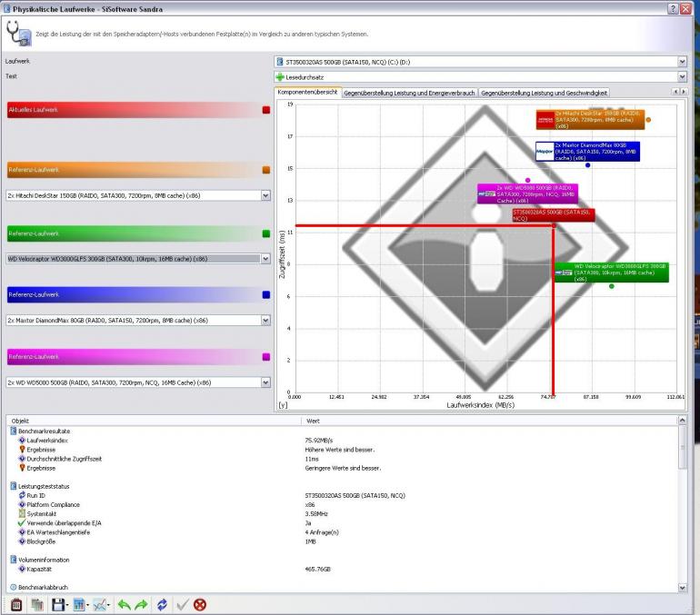Toggle the orange Referenz-Laufwerk square

[266, 170]
